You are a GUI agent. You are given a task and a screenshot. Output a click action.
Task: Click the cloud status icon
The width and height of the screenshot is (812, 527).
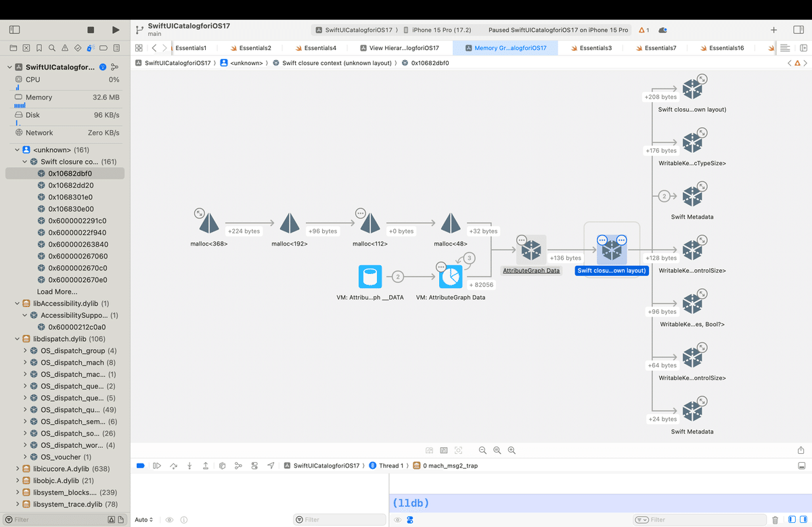pos(663,30)
